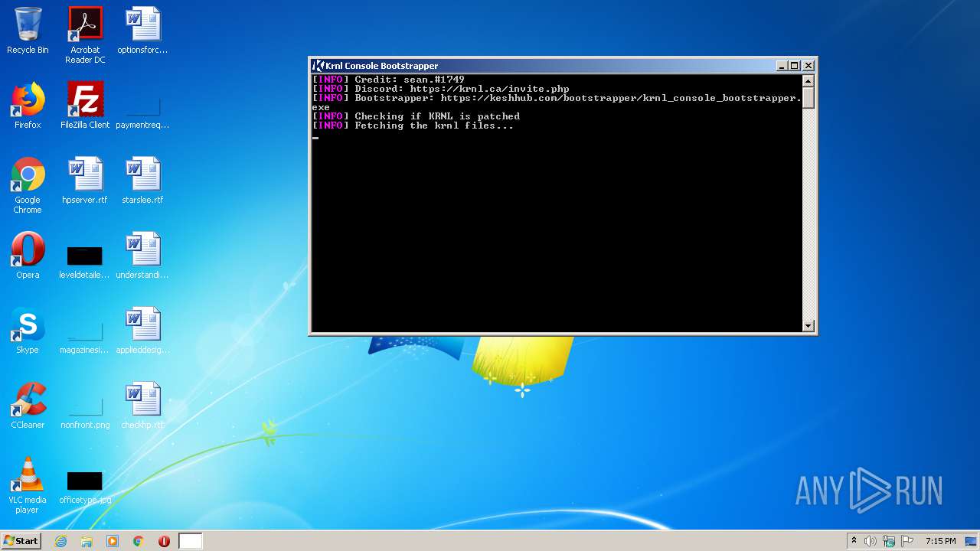
Task: Open the understandi... Word document
Action: click(x=142, y=256)
